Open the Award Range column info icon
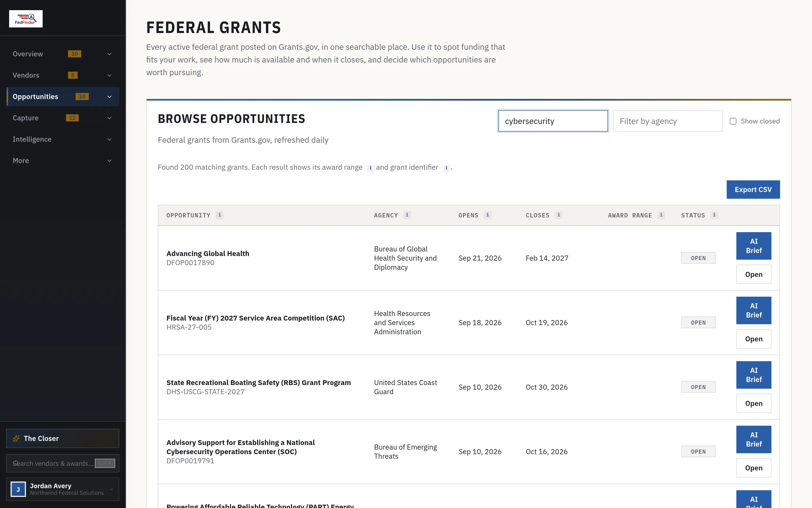 tap(661, 215)
